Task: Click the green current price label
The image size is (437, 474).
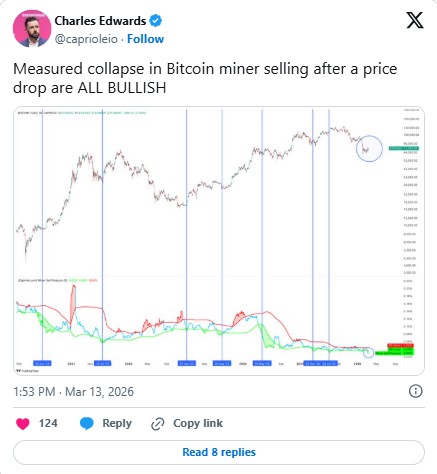Action: click(404, 148)
